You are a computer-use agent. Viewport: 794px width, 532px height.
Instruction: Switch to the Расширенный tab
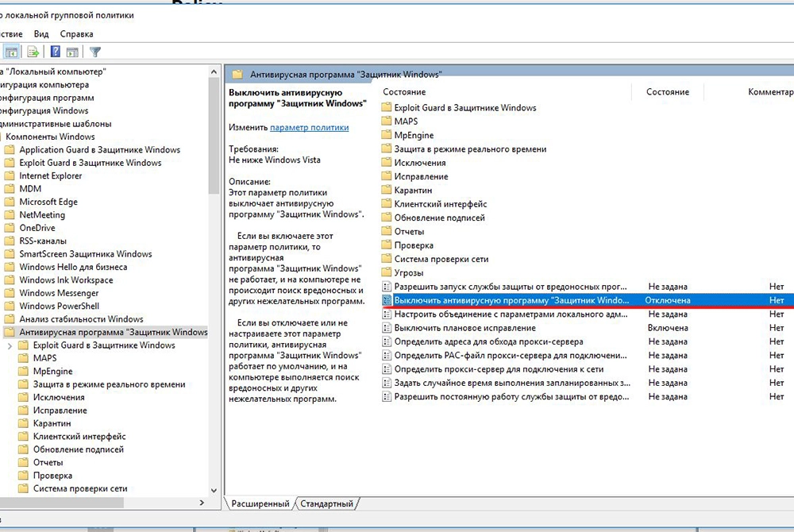(x=260, y=503)
